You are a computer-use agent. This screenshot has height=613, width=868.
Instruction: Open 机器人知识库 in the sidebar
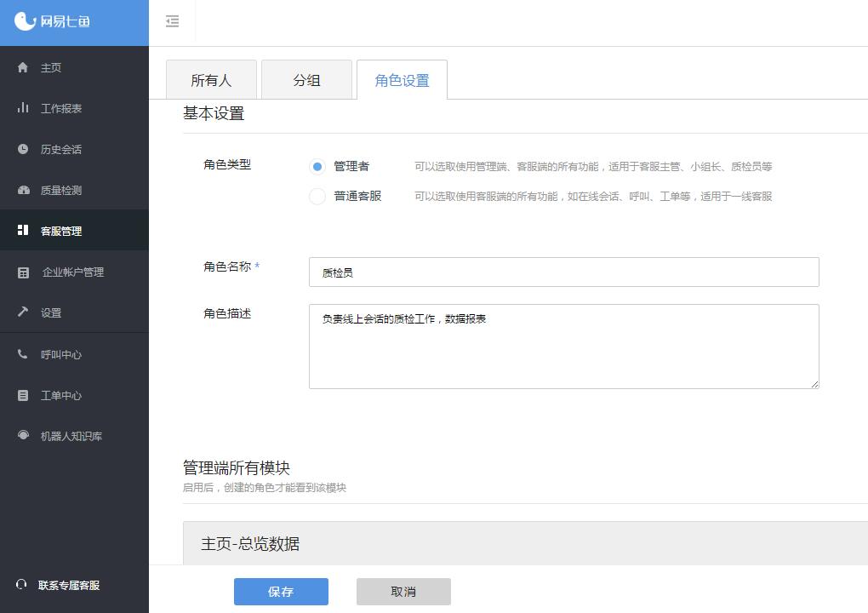coord(74,437)
